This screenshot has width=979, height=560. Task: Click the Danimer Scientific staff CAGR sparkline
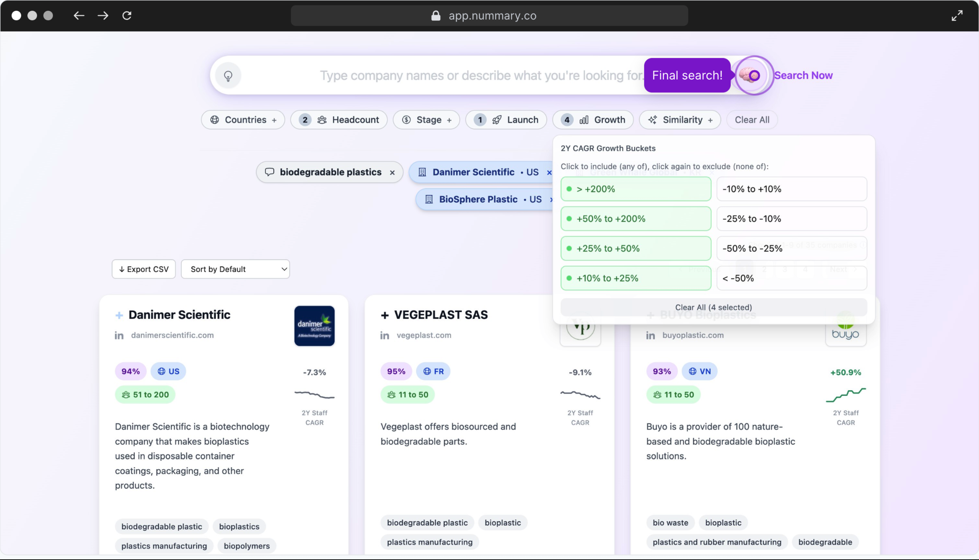[315, 395]
